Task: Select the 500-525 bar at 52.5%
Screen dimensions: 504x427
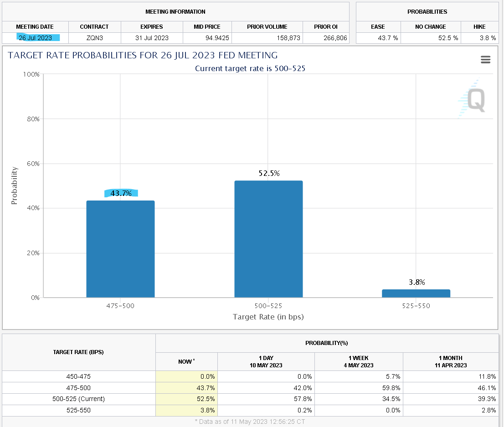Action: coord(268,239)
